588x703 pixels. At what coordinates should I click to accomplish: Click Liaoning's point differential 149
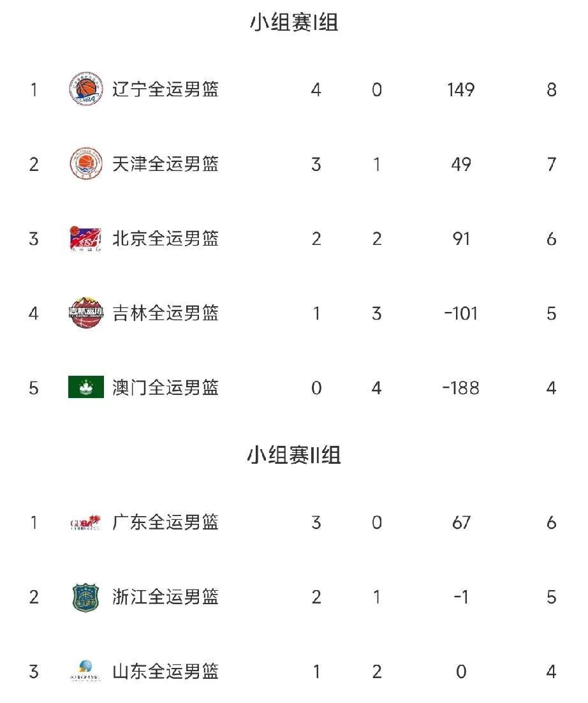(460, 89)
